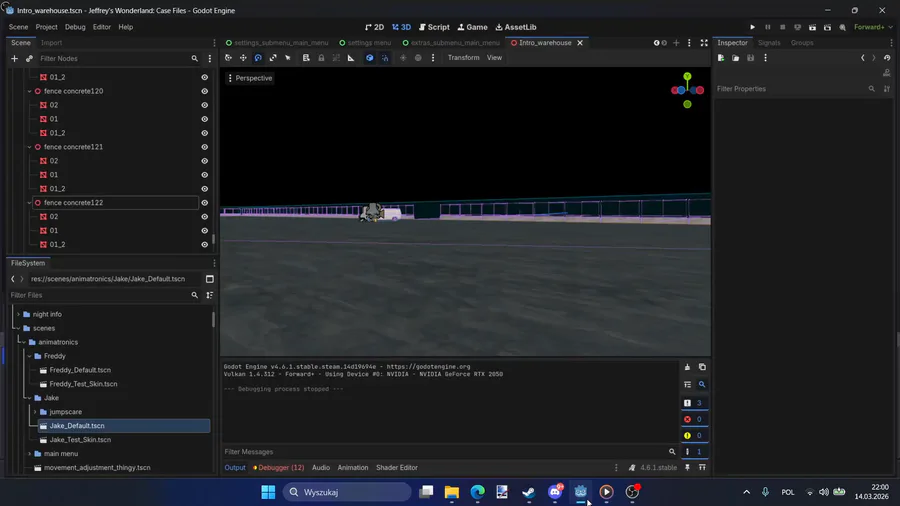Click the FileSystem split mode toggle icon
The height and width of the screenshot is (506, 900).
click(x=210, y=279)
